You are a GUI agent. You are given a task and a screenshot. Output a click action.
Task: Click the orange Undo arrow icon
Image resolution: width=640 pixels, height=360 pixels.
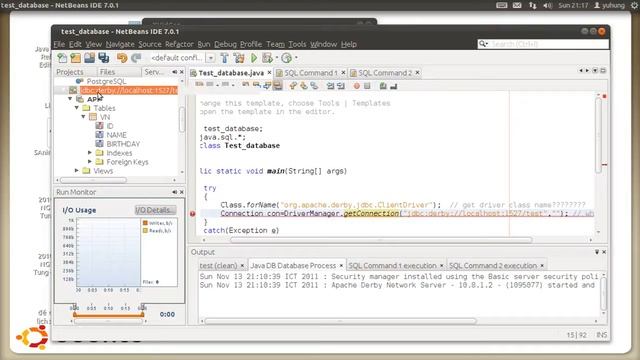pos(122,58)
